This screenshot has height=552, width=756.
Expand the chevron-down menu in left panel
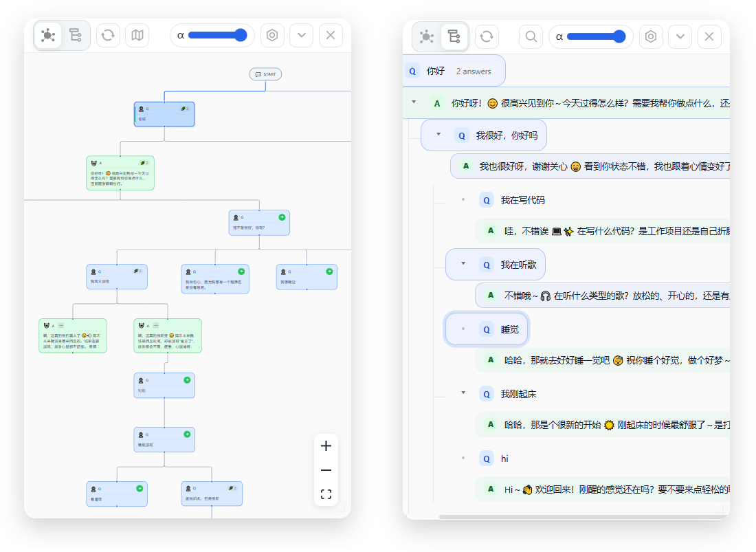point(302,35)
